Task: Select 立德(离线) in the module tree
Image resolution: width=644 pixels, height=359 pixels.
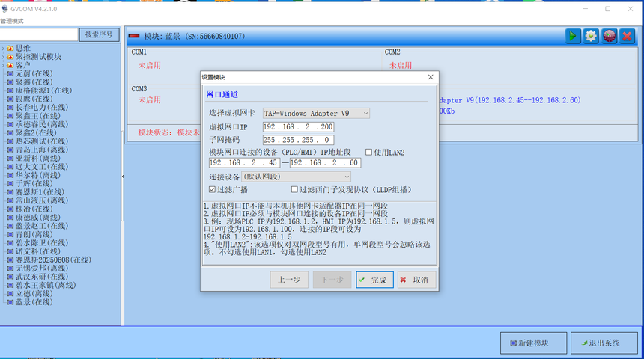Action: (34, 294)
